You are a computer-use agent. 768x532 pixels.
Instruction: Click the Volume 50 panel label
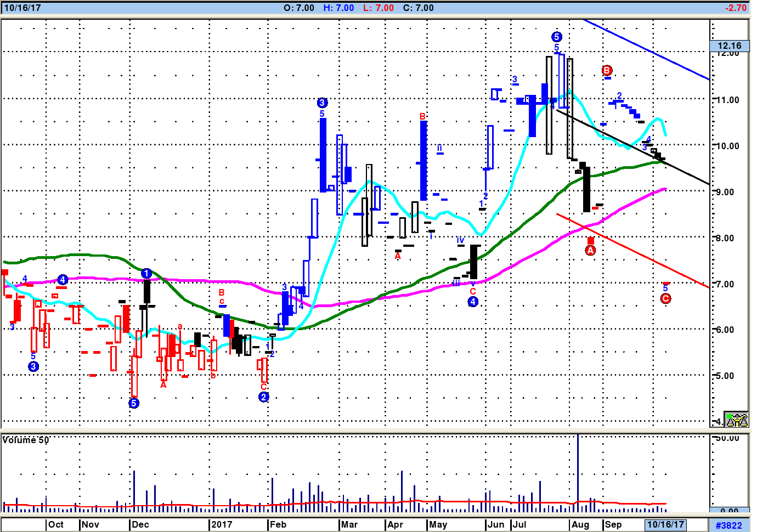pos(26,440)
